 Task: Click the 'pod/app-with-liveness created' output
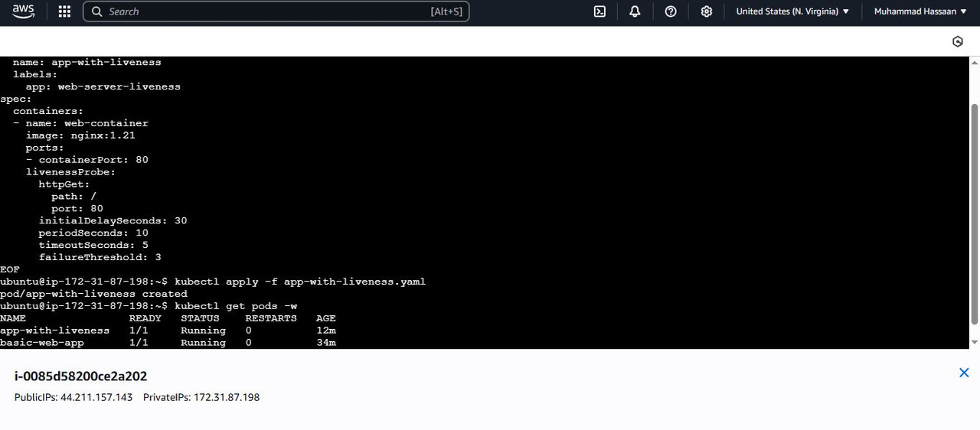point(93,294)
